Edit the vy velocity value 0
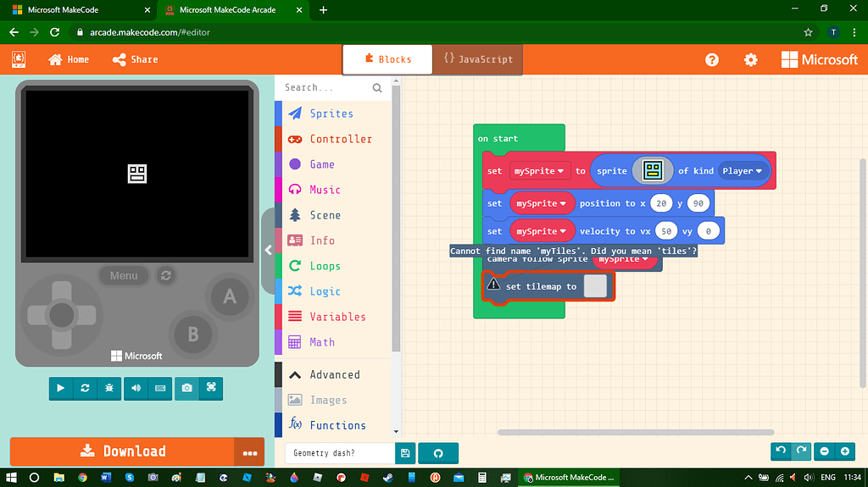This screenshot has width=868, height=487. point(708,231)
